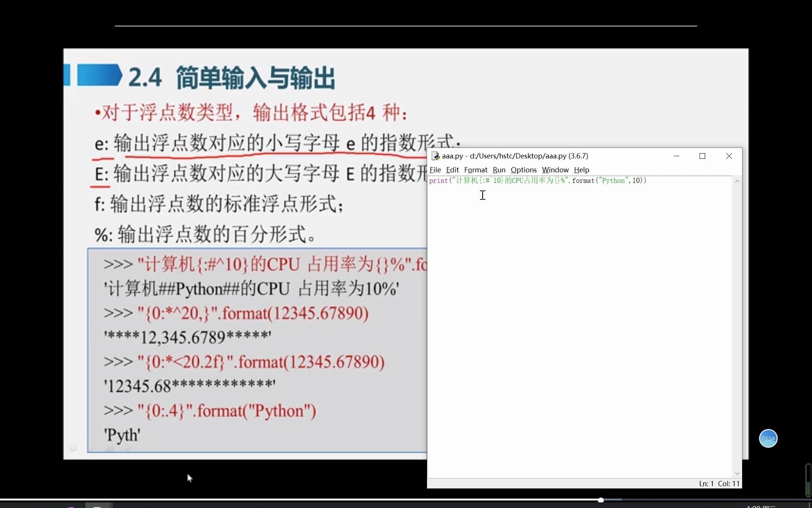Viewport: 812px width, 508px height.
Task: Click the print format code line
Action: pos(538,180)
